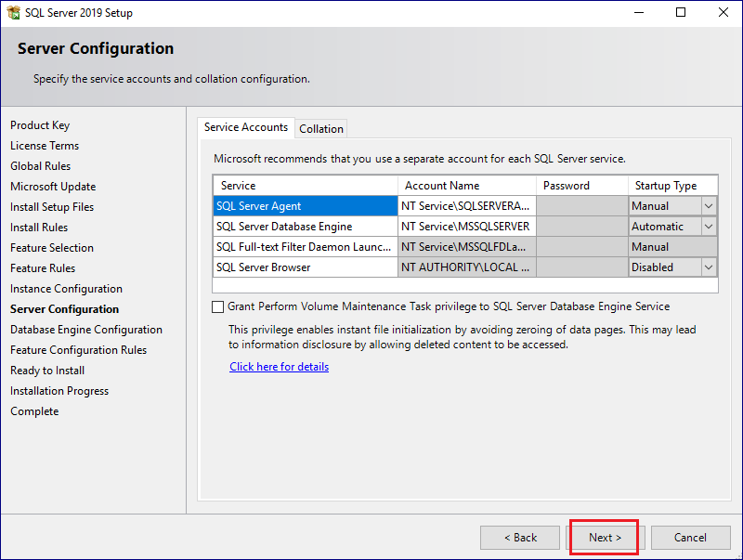Switch to the Collation tab
This screenshot has width=743, height=560.
(321, 129)
